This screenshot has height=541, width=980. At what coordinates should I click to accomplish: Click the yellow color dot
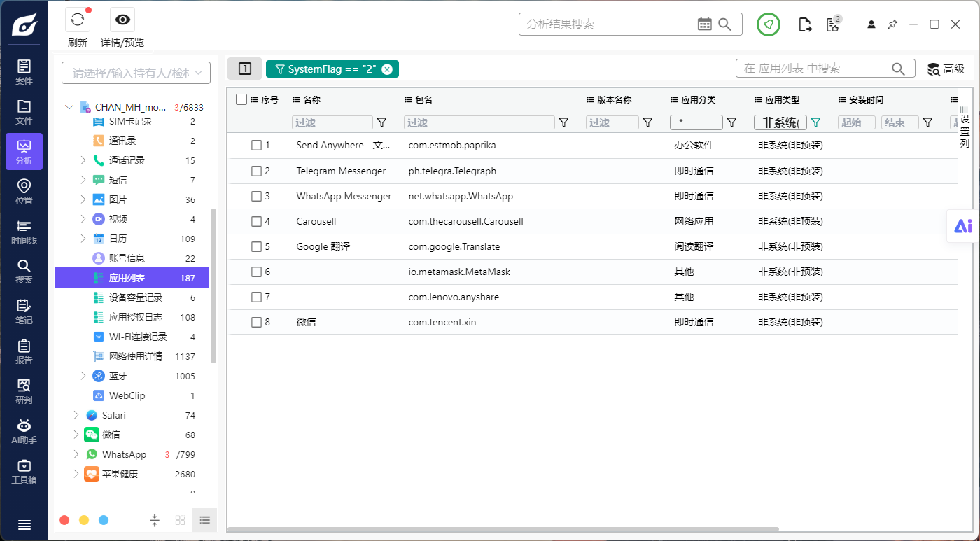84,520
